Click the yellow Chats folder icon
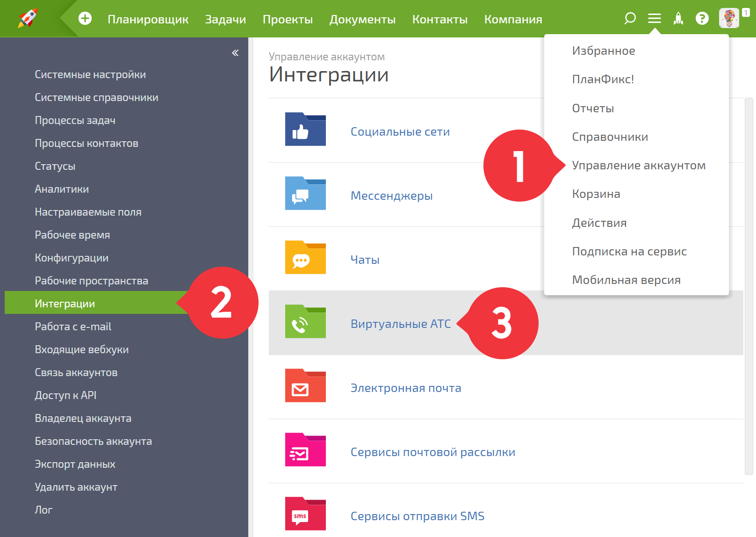 (305, 258)
